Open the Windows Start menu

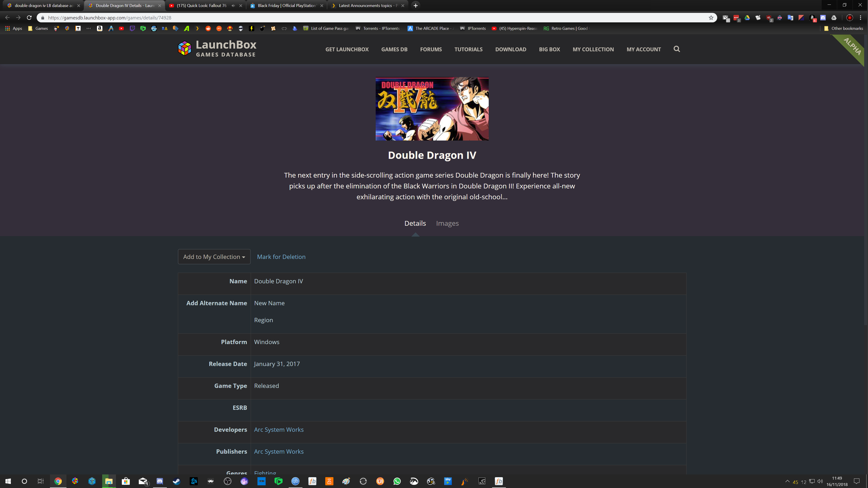(8, 481)
